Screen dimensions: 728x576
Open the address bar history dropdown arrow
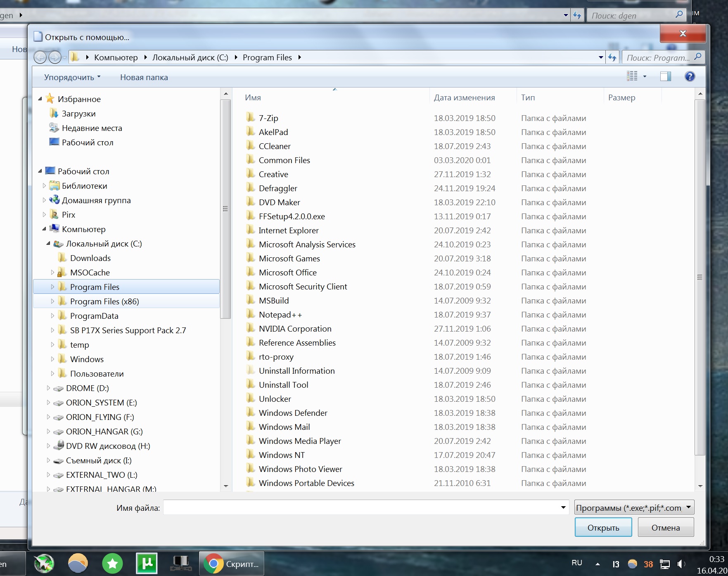601,57
